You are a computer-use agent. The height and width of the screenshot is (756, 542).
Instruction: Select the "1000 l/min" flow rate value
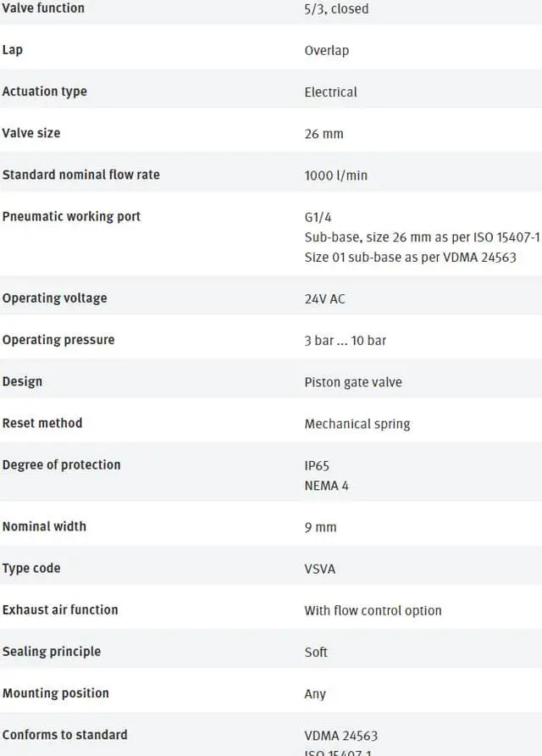(x=335, y=175)
